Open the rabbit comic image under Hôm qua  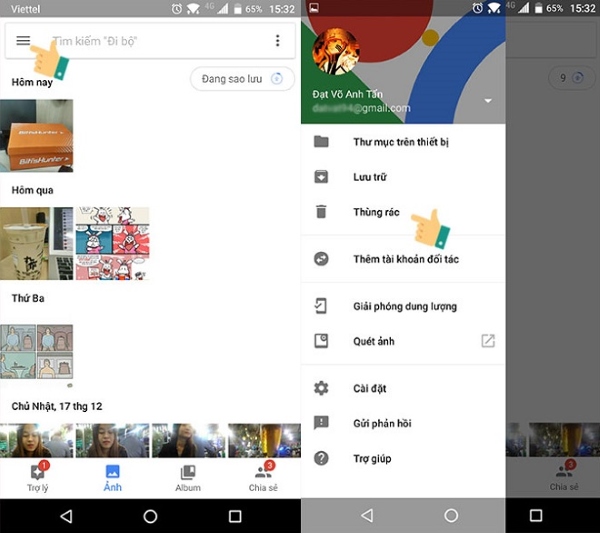112,243
